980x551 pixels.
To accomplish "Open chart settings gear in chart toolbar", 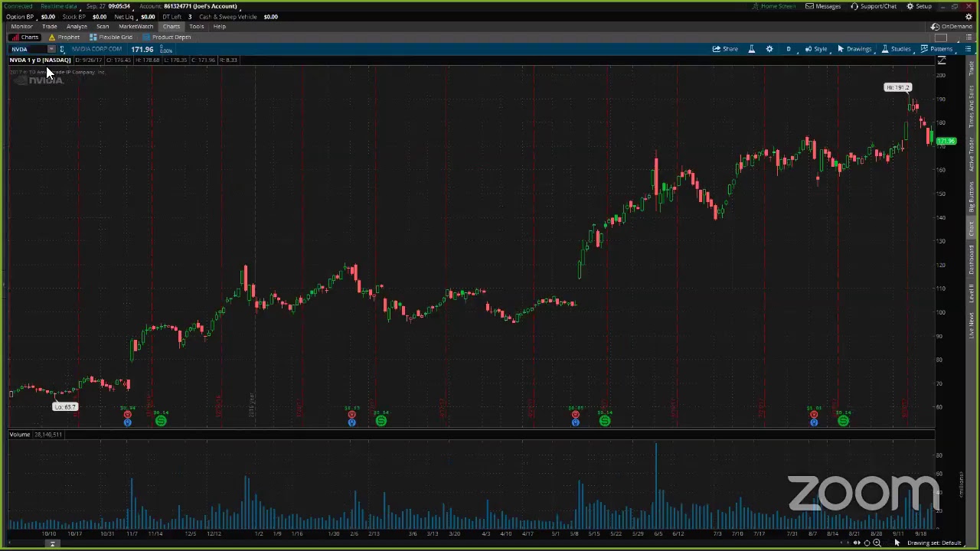I will [x=769, y=49].
